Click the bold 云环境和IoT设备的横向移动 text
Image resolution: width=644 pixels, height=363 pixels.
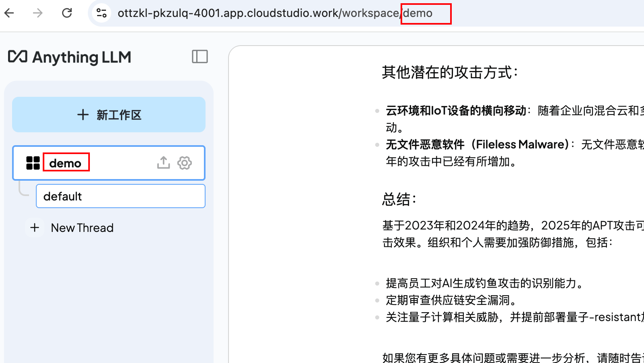[x=456, y=111]
